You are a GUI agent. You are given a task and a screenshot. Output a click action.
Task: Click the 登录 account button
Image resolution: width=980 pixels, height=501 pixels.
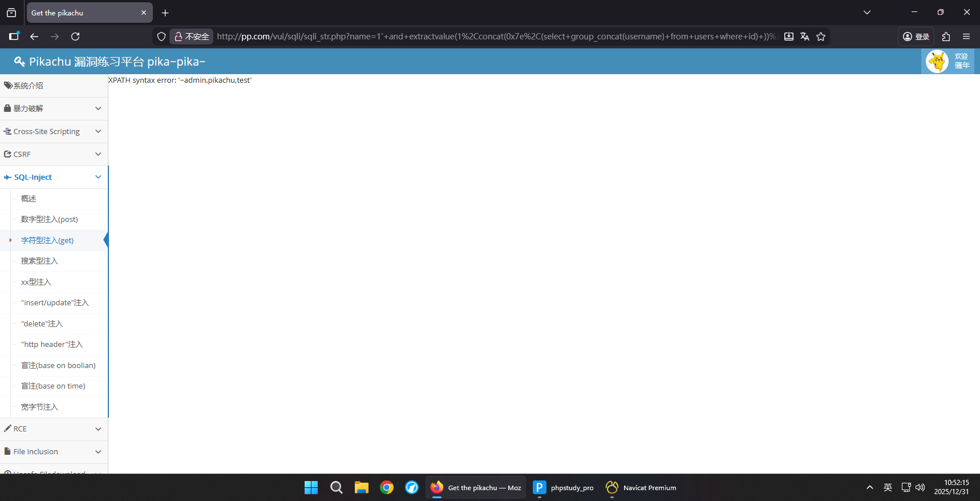(x=916, y=37)
